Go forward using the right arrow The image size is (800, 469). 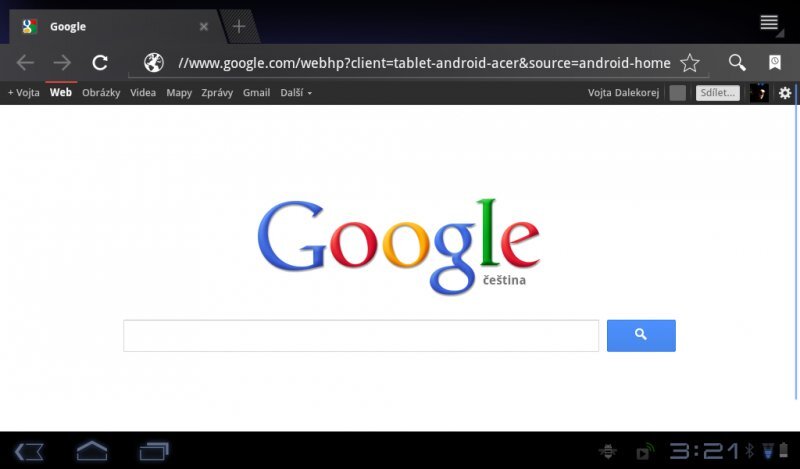62,63
